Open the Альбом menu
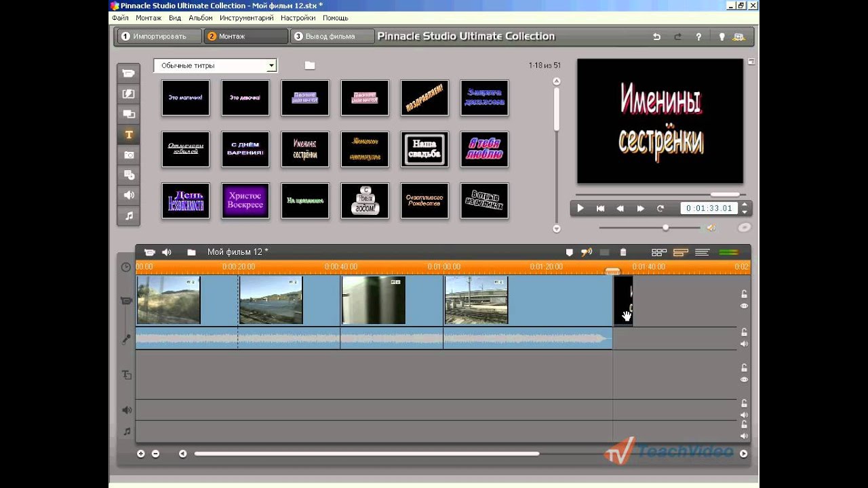 (x=200, y=18)
